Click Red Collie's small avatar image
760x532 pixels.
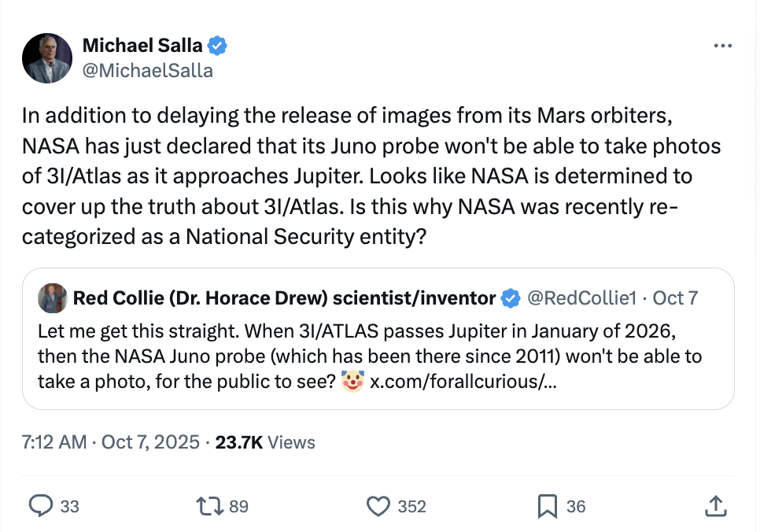(52, 298)
